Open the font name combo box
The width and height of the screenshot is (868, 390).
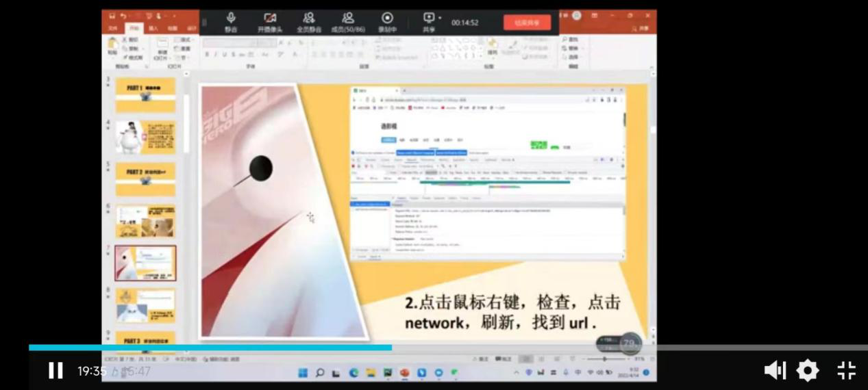pos(230,42)
